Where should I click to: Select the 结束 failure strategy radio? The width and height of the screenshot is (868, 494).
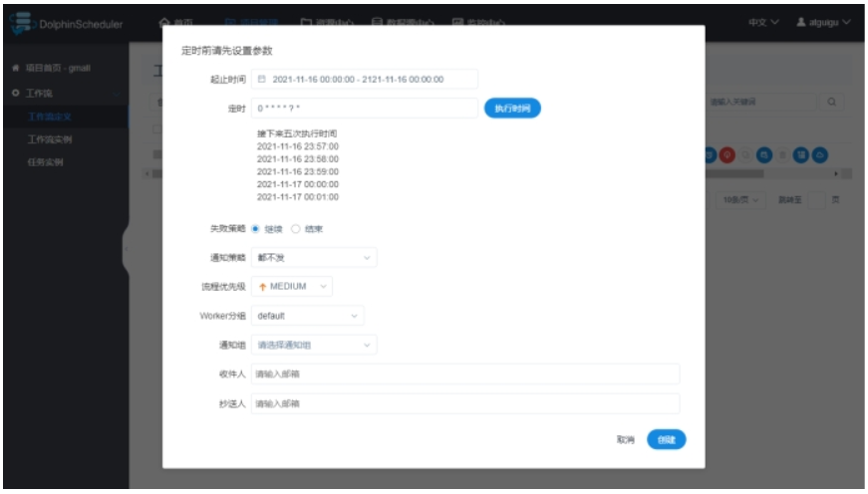(x=296, y=229)
